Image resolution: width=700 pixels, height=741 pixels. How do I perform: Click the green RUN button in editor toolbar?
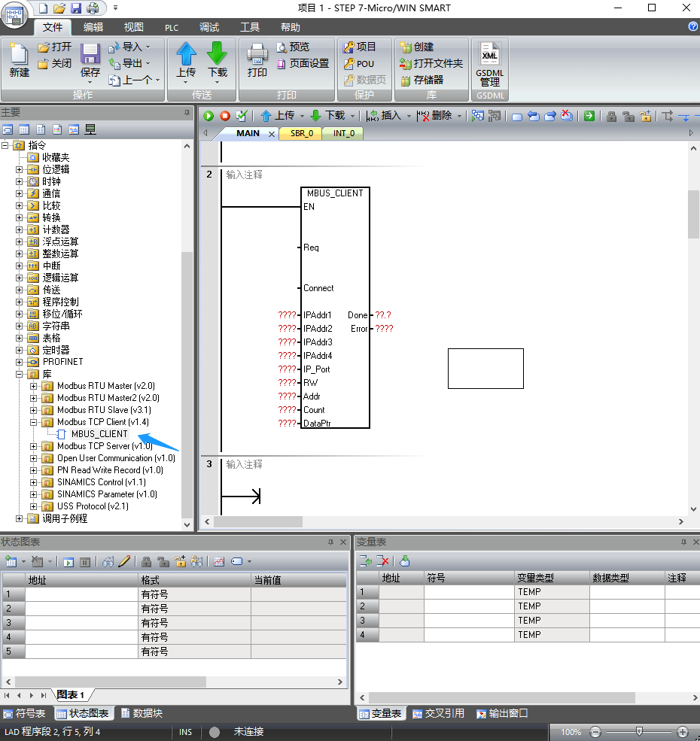pyautogui.click(x=208, y=116)
